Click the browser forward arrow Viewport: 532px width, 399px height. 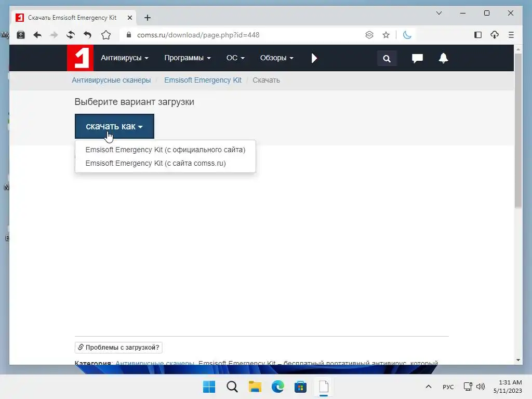(54, 35)
